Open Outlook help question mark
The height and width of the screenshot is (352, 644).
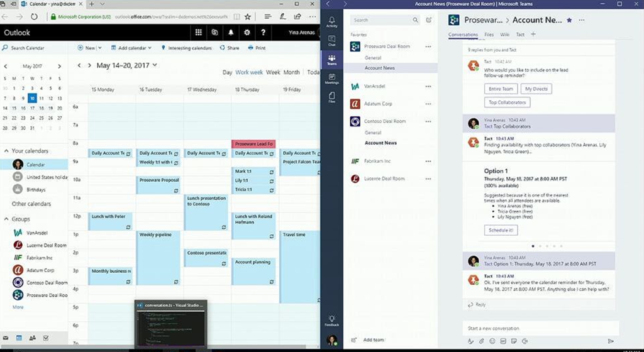pyautogui.click(x=263, y=33)
